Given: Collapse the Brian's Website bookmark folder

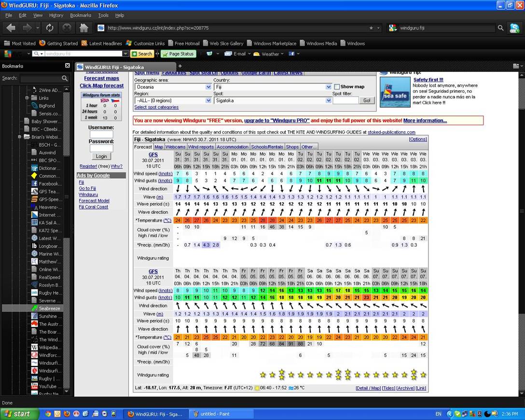Looking at the screenshot, I should pos(20,137).
